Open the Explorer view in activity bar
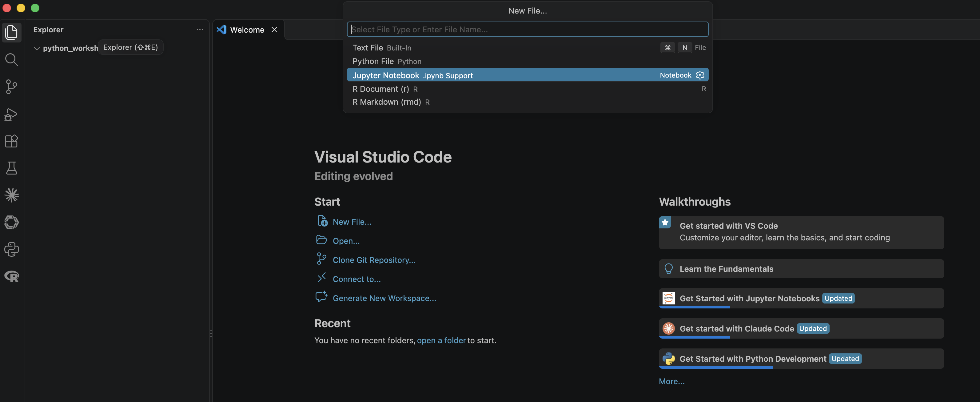 (11, 32)
